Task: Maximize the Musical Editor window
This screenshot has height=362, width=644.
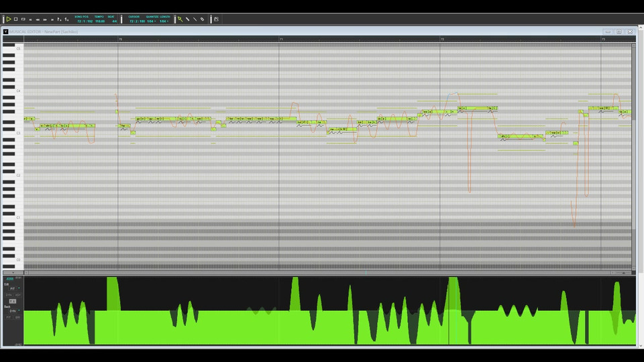Action: tap(619, 32)
